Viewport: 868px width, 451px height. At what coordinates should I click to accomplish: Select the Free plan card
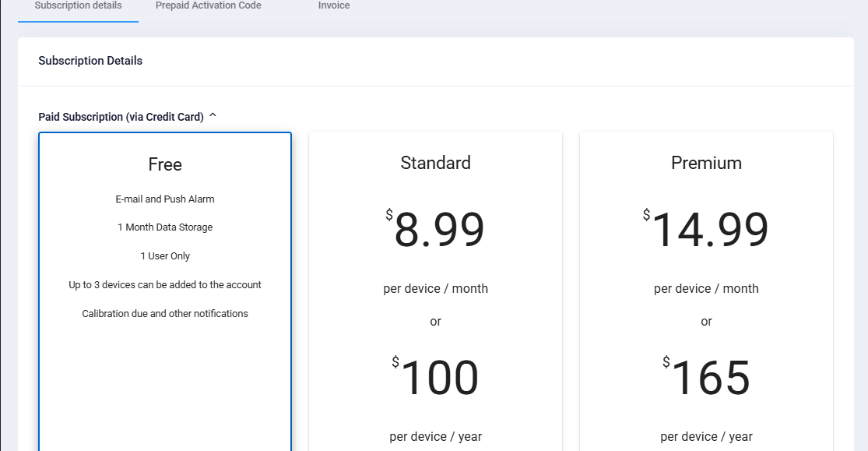[x=165, y=291]
